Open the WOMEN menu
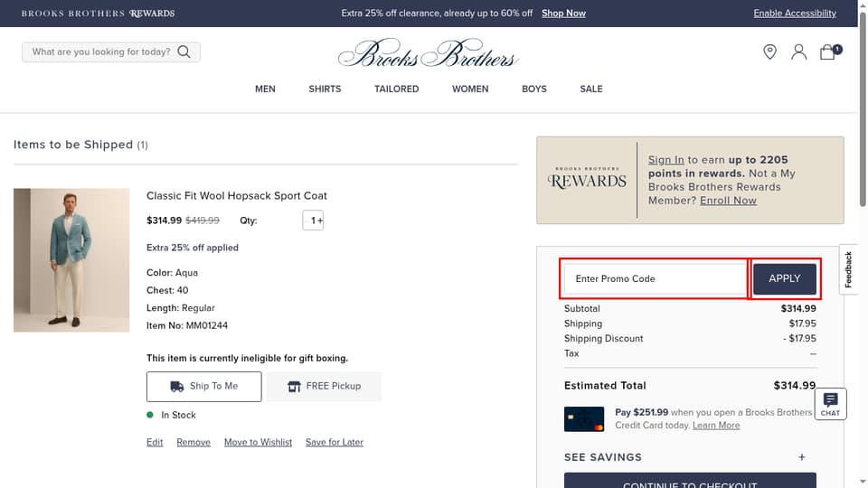The width and height of the screenshot is (868, 488). tap(470, 89)
